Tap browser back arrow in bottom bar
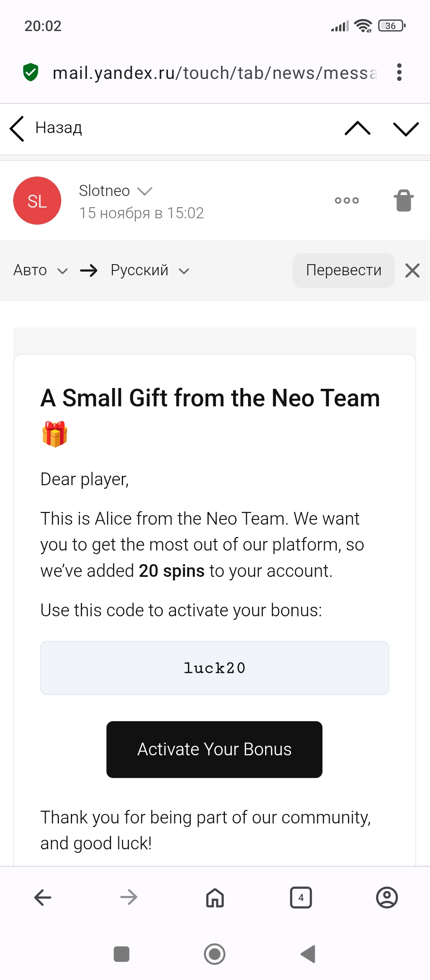 pos(43,898)
